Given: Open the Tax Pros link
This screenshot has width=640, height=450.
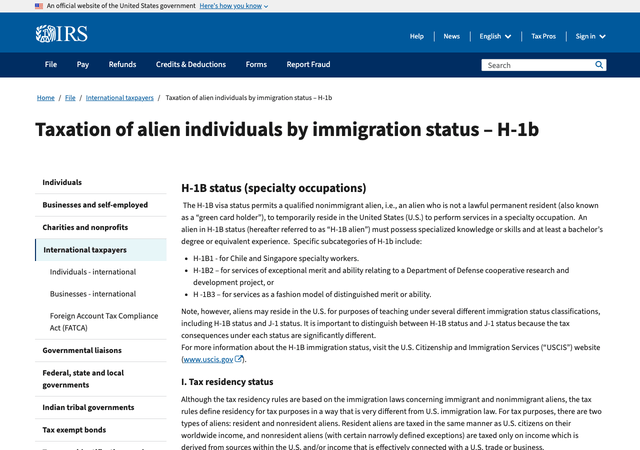Looking at the screenshot, I should click(x=543, y=36).
